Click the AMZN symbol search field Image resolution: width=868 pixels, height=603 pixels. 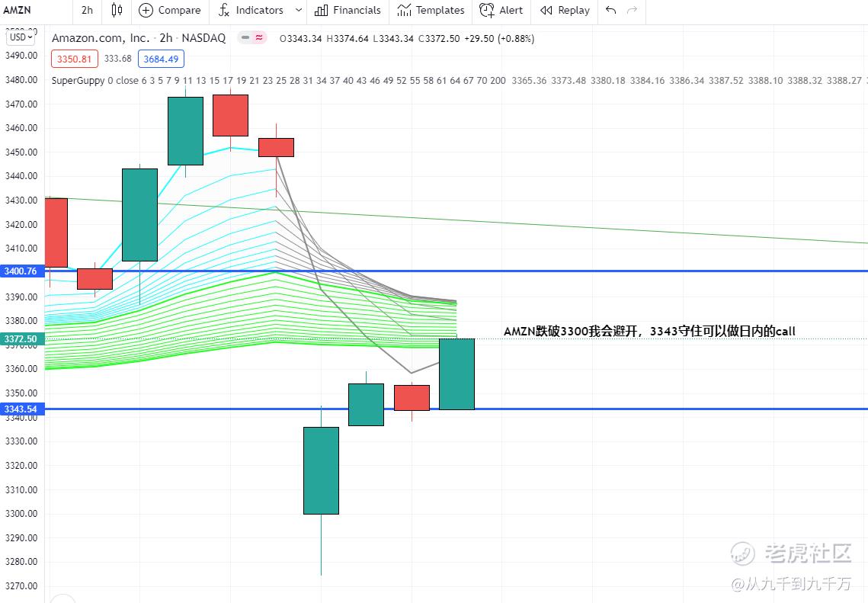pyautogui.click(x=18, y=10)
